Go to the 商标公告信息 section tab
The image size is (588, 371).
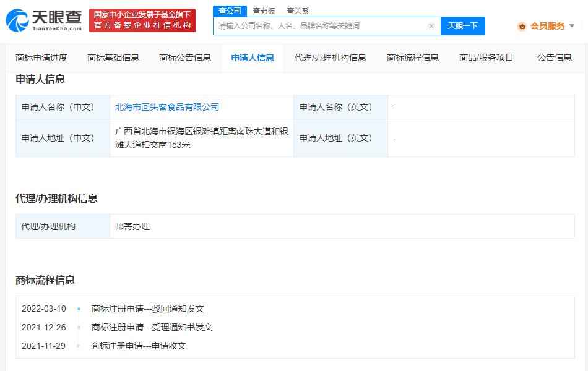pyautogui.click(x=185, y=58)
